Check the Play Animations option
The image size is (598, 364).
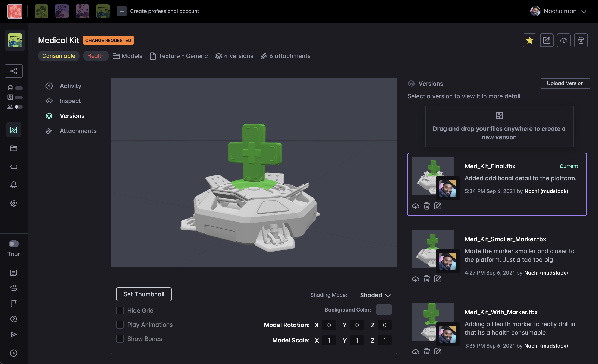tap(120, 325)
